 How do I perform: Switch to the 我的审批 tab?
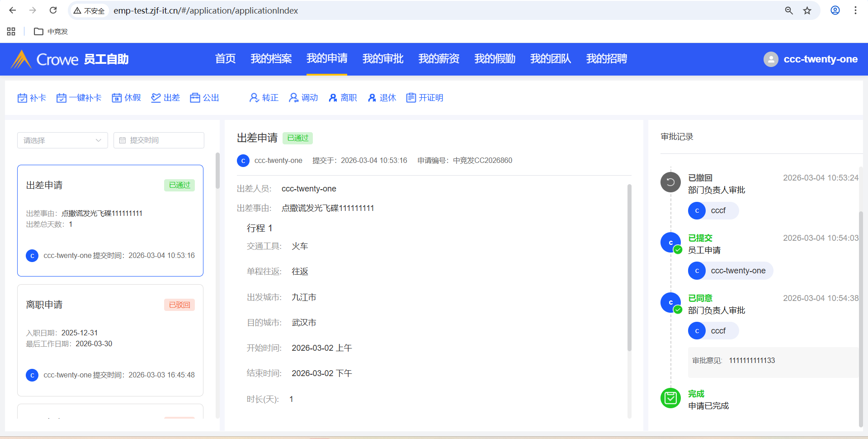click(x=382, y=59)
